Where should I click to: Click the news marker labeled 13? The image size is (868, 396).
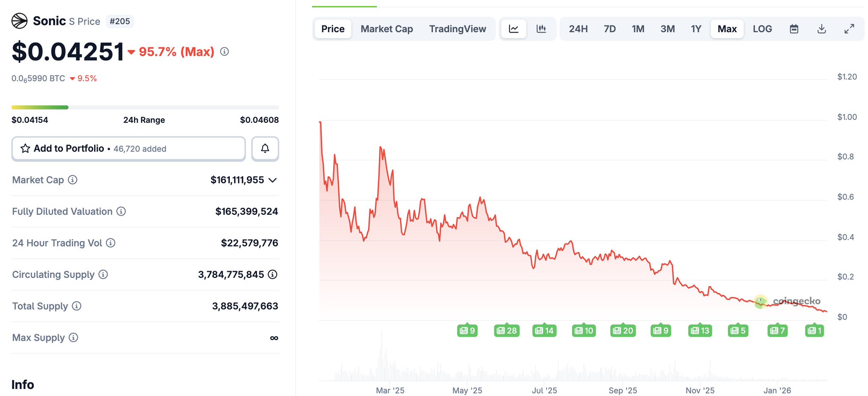(x=700, y=330)
